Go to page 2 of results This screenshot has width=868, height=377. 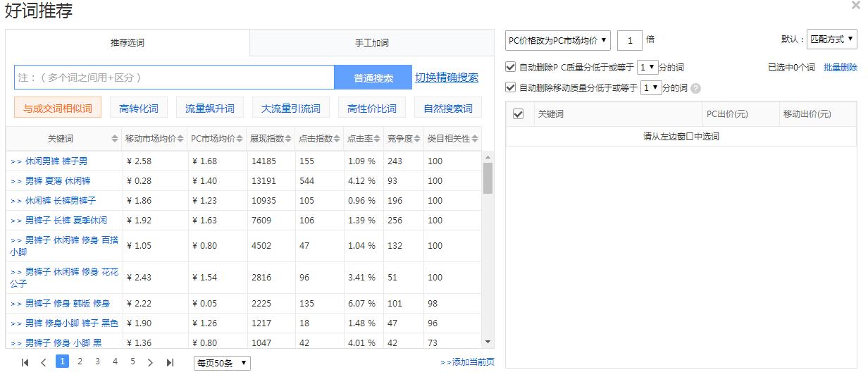click(80, 361)
